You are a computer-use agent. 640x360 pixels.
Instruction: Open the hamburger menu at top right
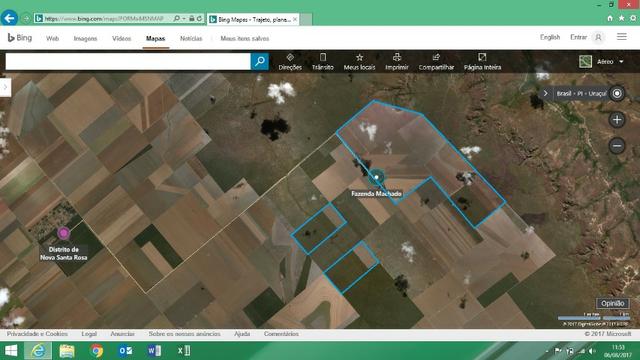[x=622, y=37]
